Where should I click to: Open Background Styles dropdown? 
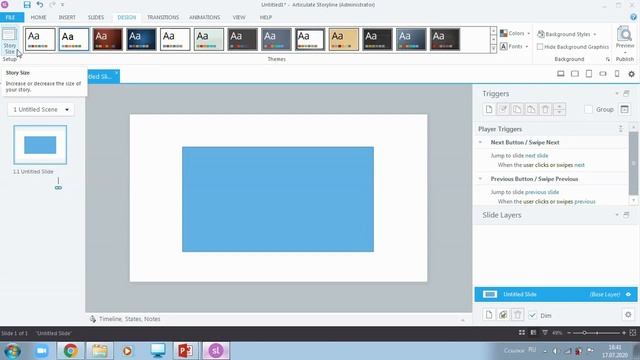[x=567, y=34]
